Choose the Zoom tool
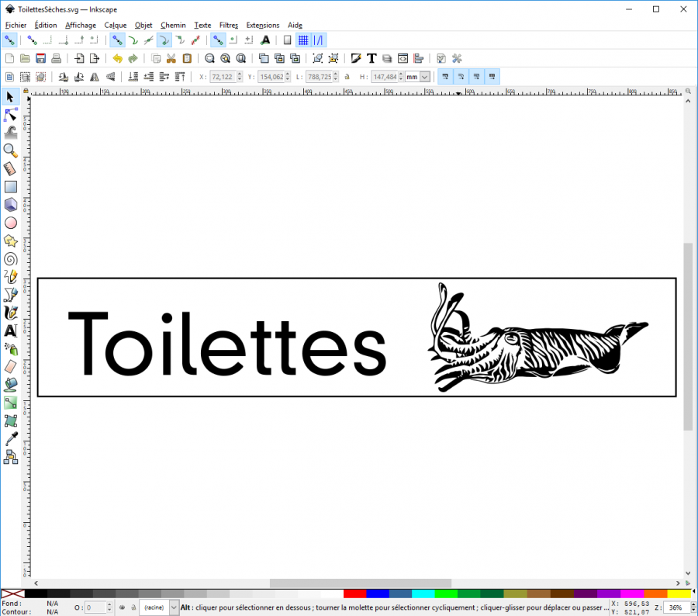 click(10, 150)
